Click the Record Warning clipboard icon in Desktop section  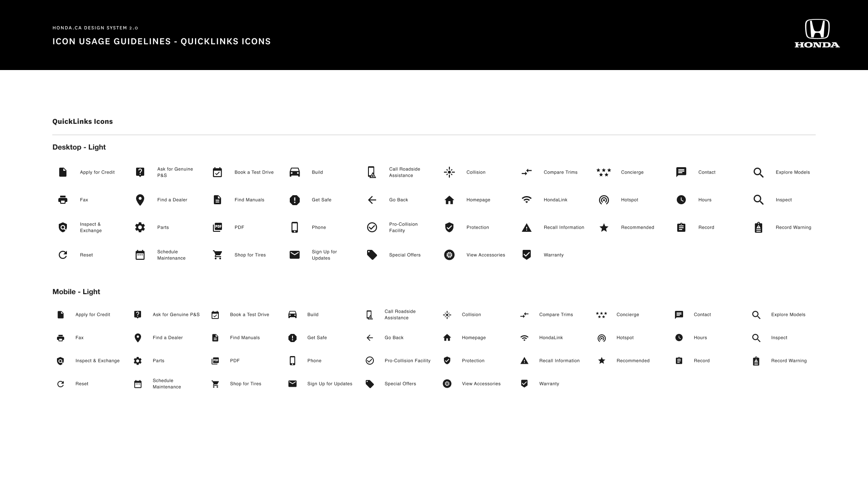[x=759, y=227]
